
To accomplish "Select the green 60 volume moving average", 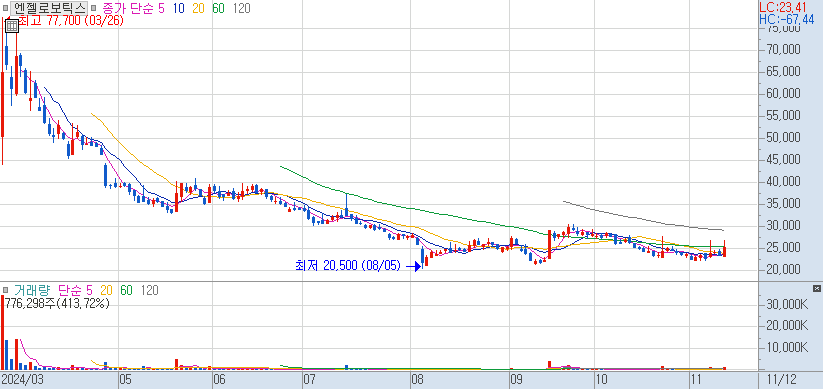I will tap(126, 290).
